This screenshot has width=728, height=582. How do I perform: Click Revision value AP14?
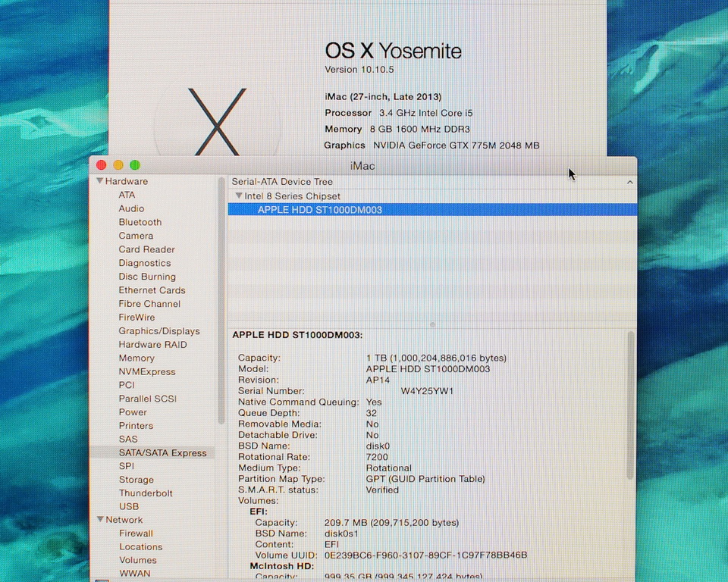click(x=378, y=380)
